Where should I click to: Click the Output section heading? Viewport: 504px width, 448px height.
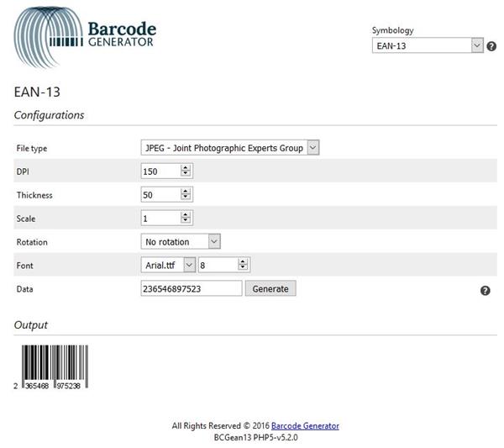30,324
